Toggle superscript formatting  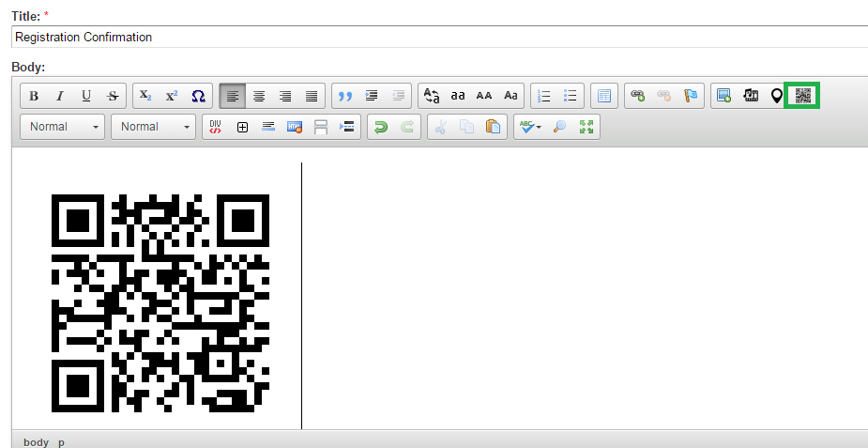click(172, 96)
